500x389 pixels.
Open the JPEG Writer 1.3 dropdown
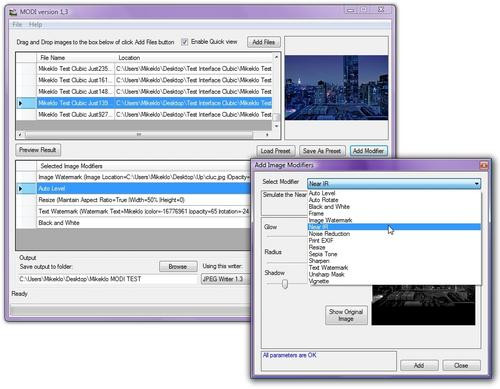226,279
